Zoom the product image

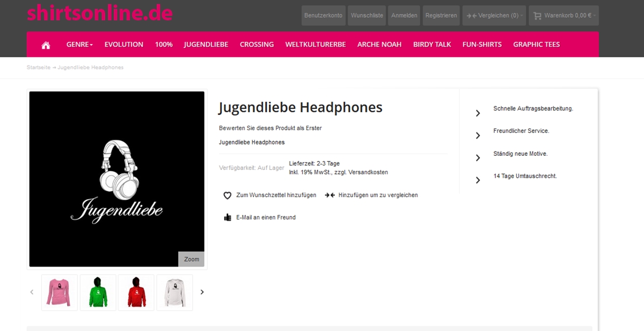click(x=192, y=259)
